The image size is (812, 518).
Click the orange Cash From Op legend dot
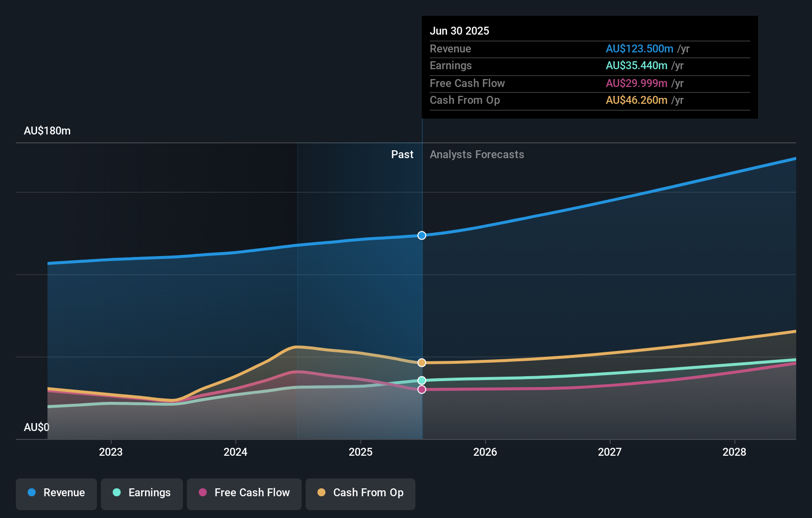(320, 493)
